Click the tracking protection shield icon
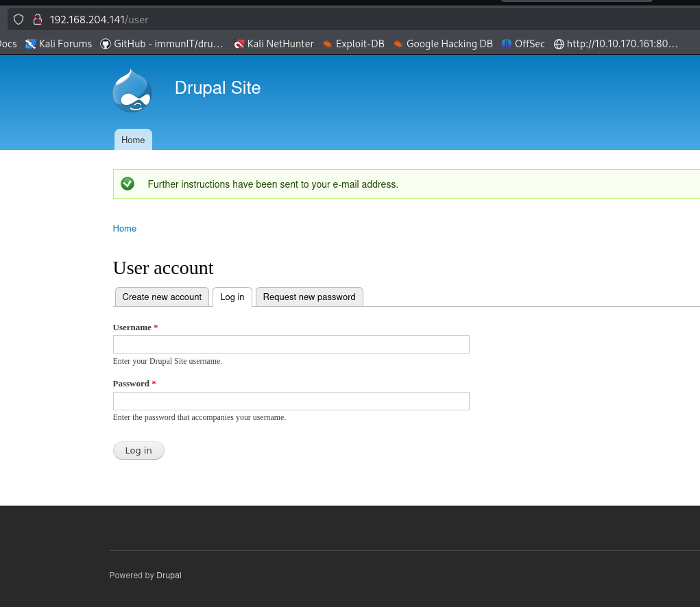 (x=19, y=19)
